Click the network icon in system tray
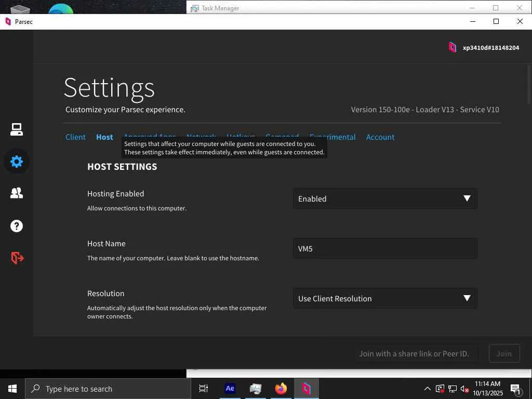 point(453,389)
